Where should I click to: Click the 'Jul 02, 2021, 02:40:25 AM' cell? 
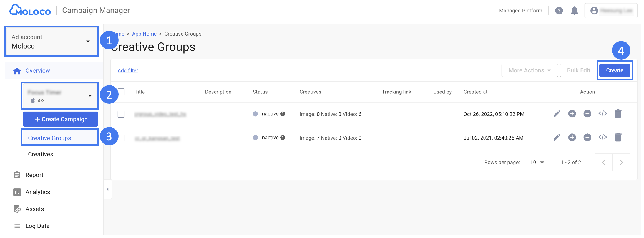[494, 138]
